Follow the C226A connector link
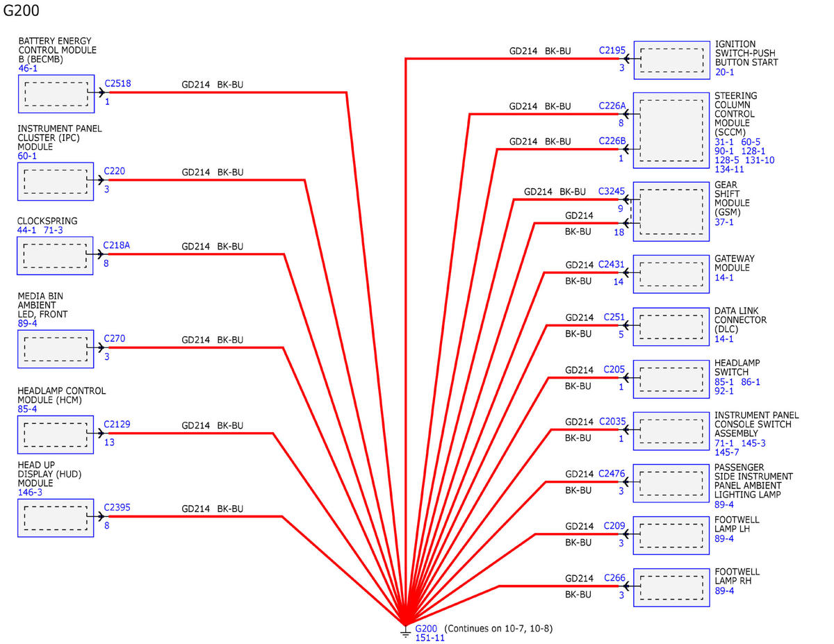 (612, 106)
